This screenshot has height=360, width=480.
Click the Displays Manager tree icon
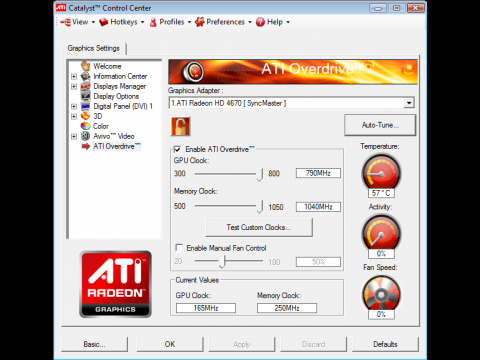pyautogui.click(x=86, y=86)
